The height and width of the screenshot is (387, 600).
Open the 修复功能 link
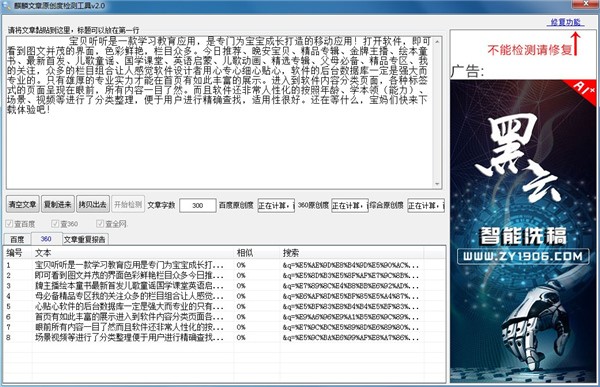click(565, 22)
